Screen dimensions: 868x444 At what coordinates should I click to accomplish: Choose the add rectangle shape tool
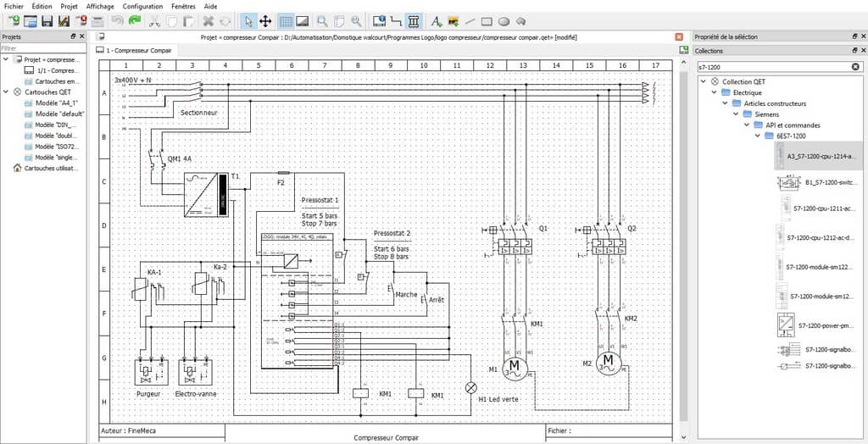[x=488, y=20]
